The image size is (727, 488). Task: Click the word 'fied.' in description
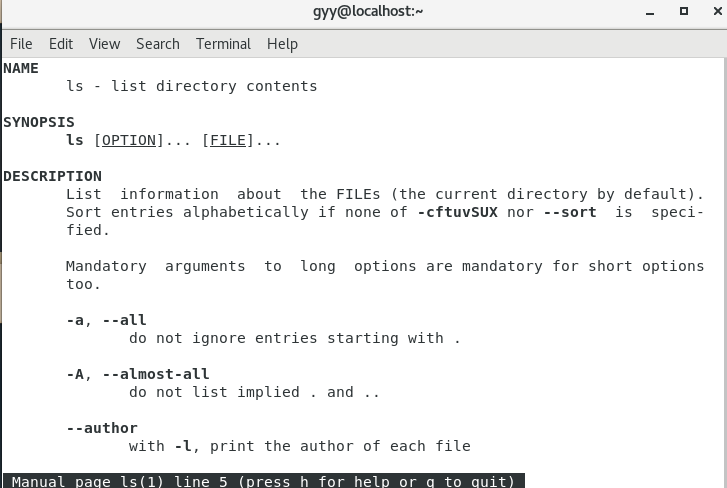coord(88,230)
